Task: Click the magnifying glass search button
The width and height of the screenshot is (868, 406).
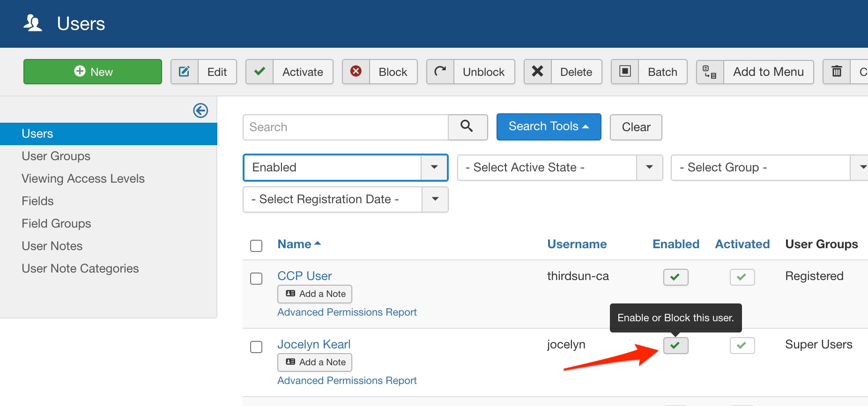Action: click(467, 126)
